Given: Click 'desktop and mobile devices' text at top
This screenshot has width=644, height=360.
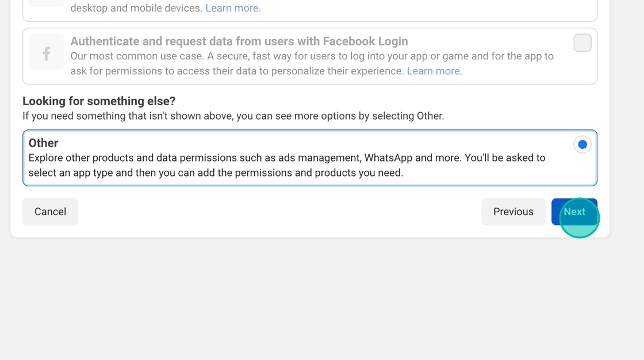Looking at the screenshot, I should (136, 9).
